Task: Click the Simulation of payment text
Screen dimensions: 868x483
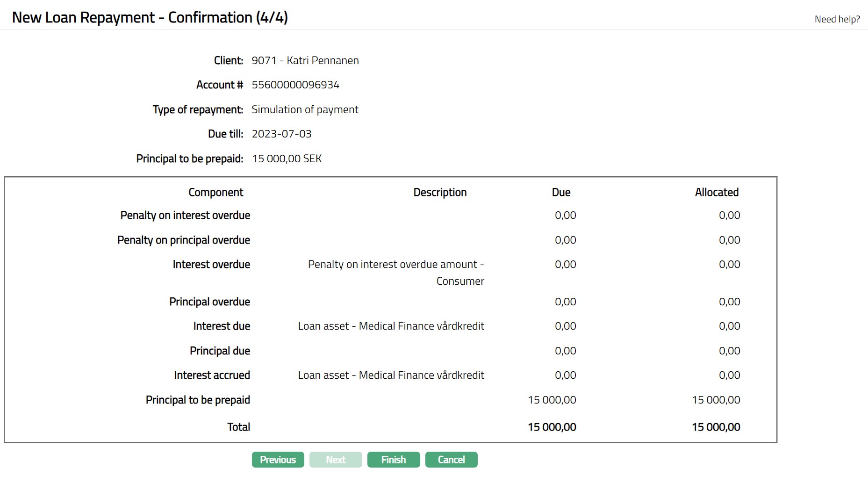Action: [305, 109]
